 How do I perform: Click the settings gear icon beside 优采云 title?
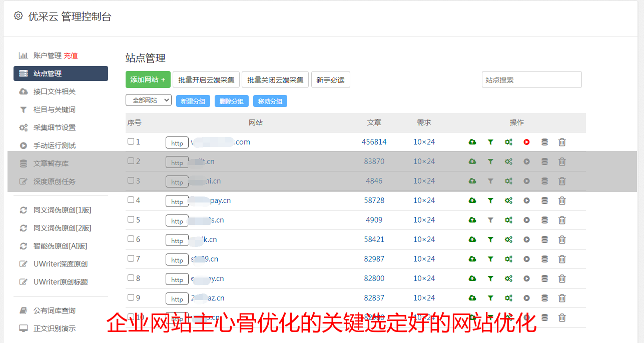[x=19, y=16]
